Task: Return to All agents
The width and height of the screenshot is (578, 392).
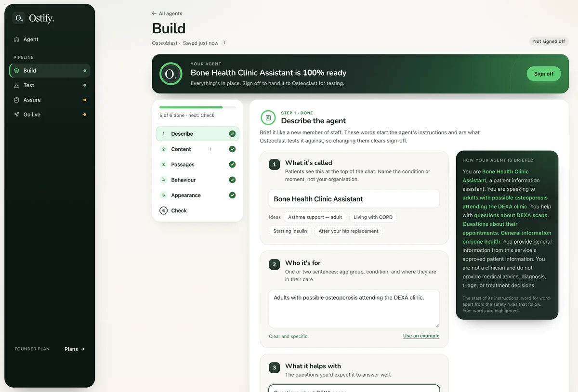Action: (167, 13)
